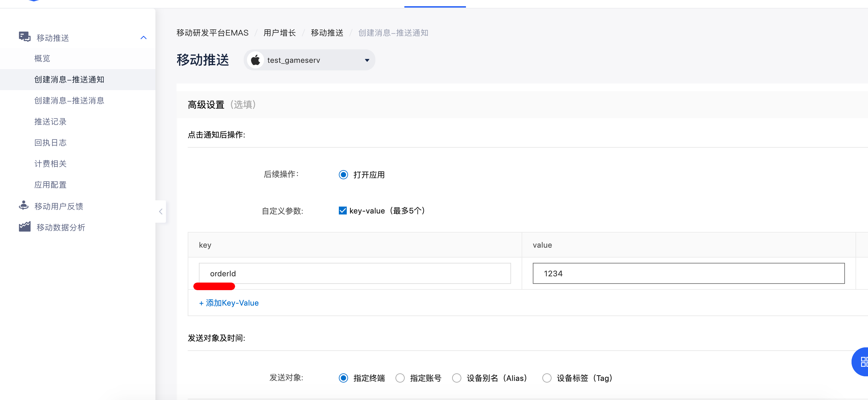Click the Apple platform icon beside test_gameserv
Image resolution: width=868 pixels, height=400 pixels.
pyautogui.click(x=256, y=60)
